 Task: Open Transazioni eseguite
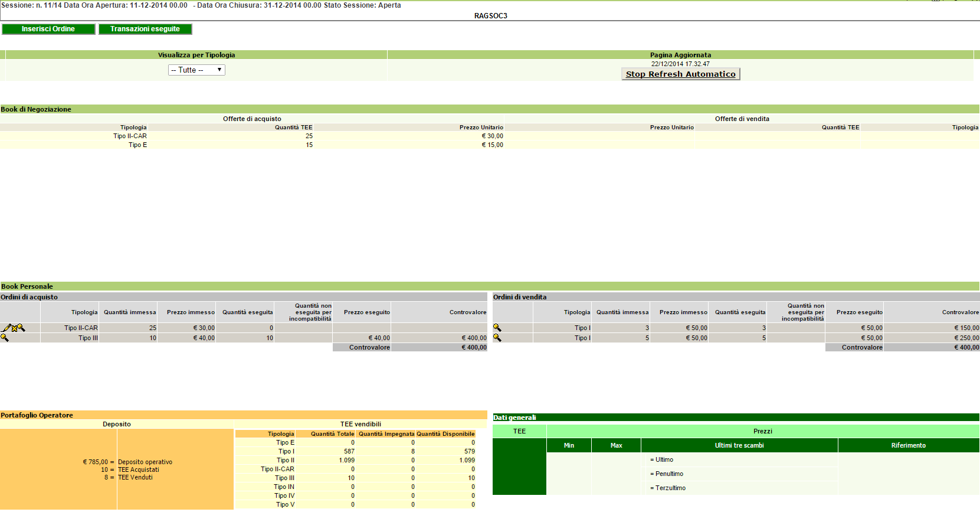pyautogui.click(x=145, y=29)
